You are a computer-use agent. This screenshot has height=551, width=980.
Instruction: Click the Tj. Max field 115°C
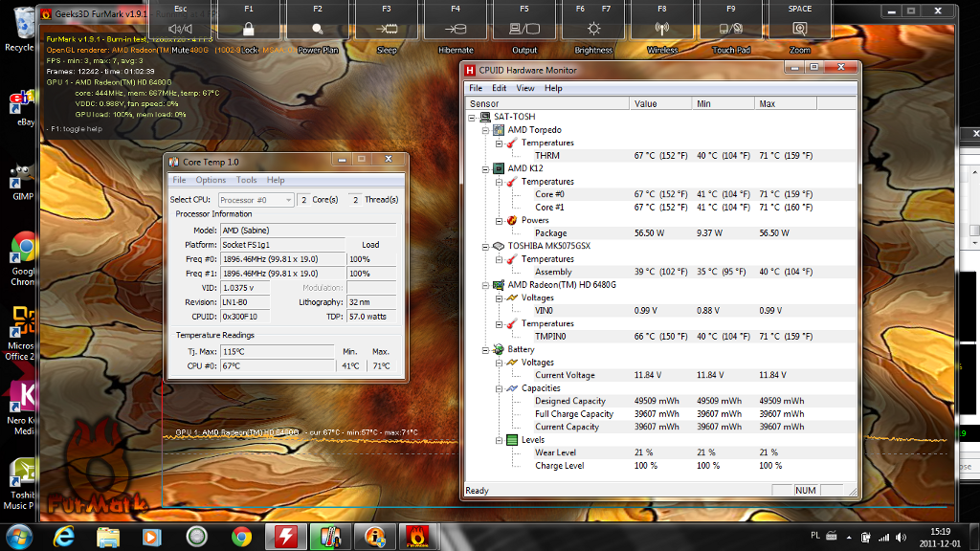pyautogui.click(x=278, y=352)
